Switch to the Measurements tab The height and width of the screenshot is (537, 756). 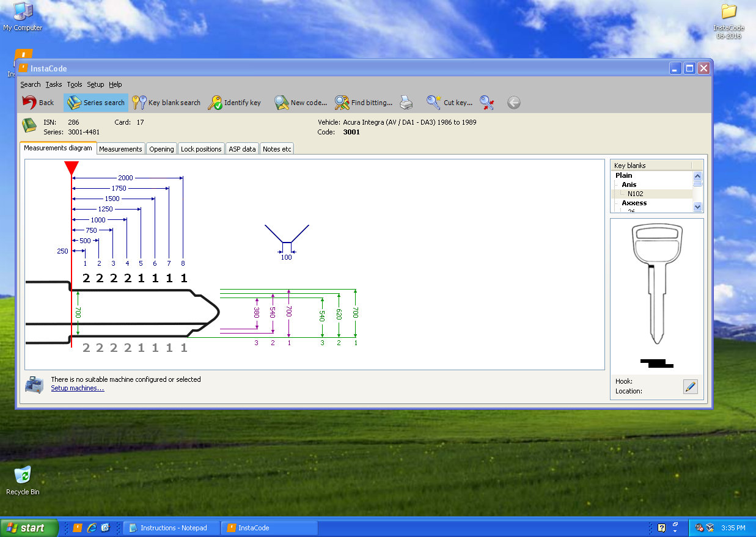[120, 149]
